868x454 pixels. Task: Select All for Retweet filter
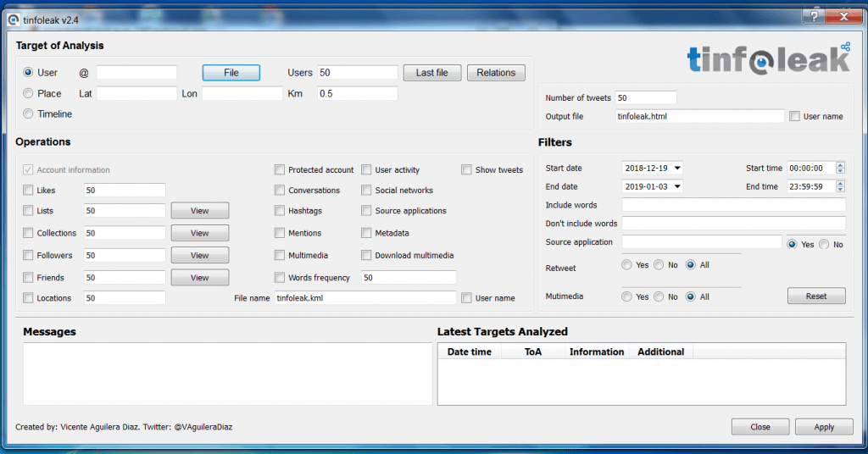pos(690,265)
